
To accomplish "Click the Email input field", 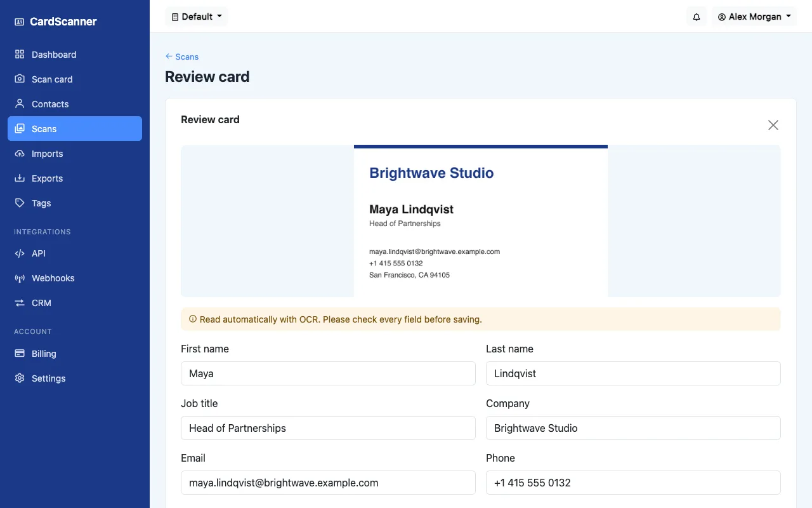I will coord(328,483).
